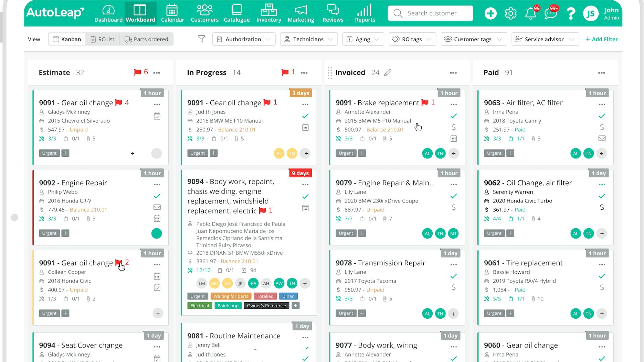Open the Marketing section
This screenshot has height=362, width=644.
click(x=301, y=14)
